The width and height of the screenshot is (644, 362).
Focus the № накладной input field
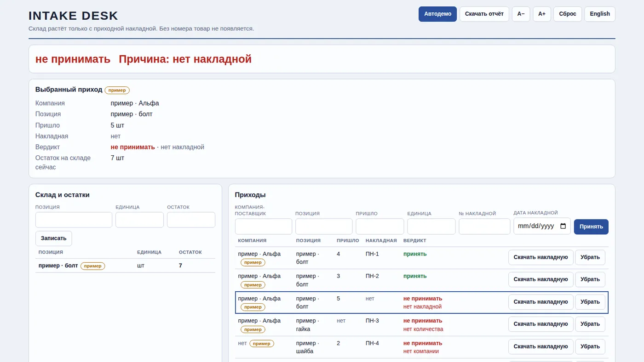point(484,226)
